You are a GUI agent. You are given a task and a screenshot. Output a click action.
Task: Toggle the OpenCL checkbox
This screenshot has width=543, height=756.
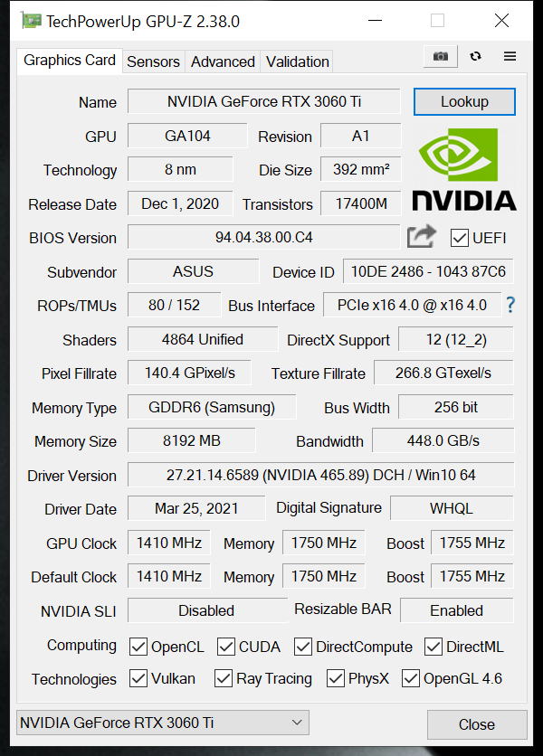click(x=138, y=646)
